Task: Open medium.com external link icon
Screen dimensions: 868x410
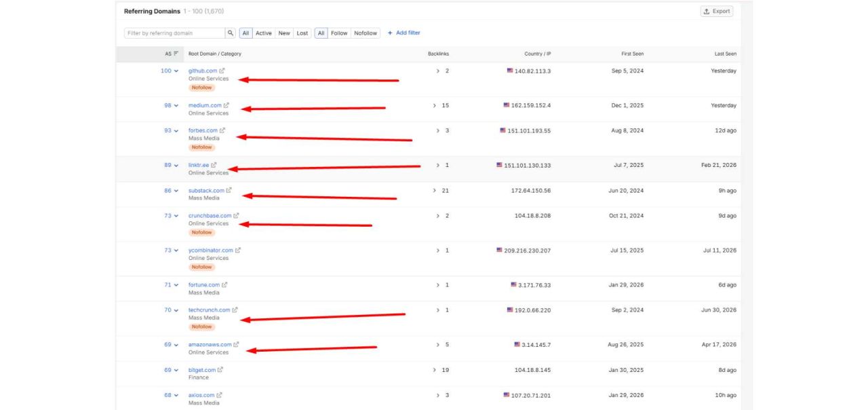Action: (226, 105)
